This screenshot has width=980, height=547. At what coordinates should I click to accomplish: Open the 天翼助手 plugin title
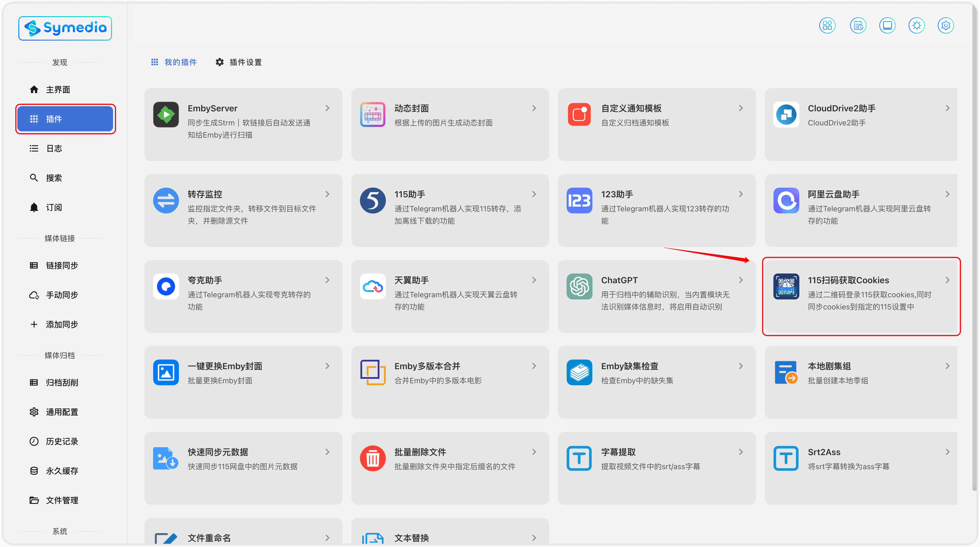click(412, 280)
